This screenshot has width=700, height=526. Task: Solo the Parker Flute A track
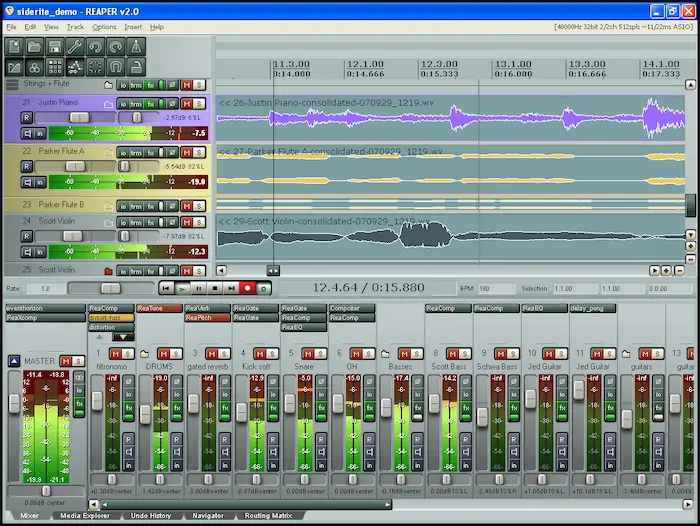point(200,151)
